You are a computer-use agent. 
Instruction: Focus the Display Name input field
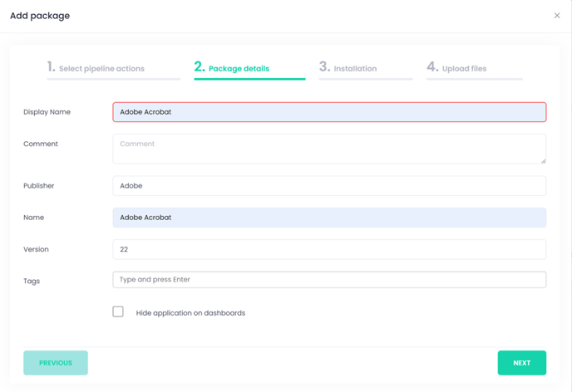[x=329, y=112]
